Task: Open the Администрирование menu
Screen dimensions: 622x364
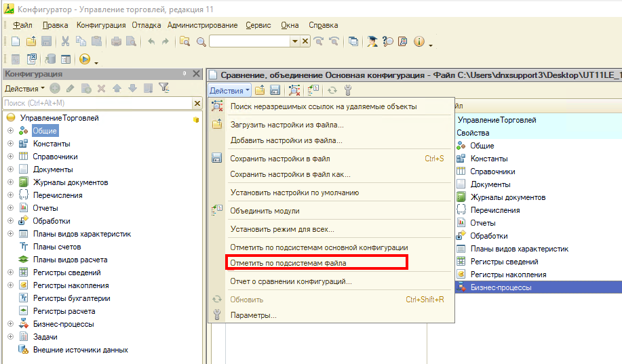Action: pyautogui.click(x=202, y=25)
